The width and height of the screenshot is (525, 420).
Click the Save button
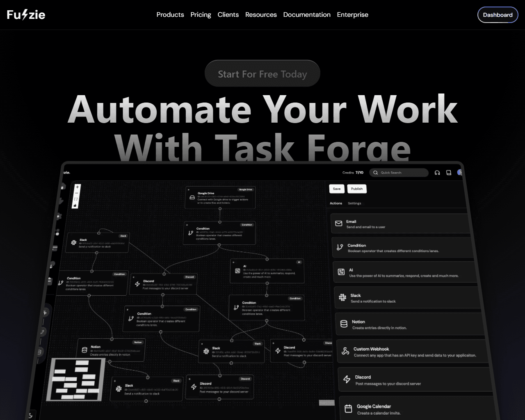click(x=337, y=189)
